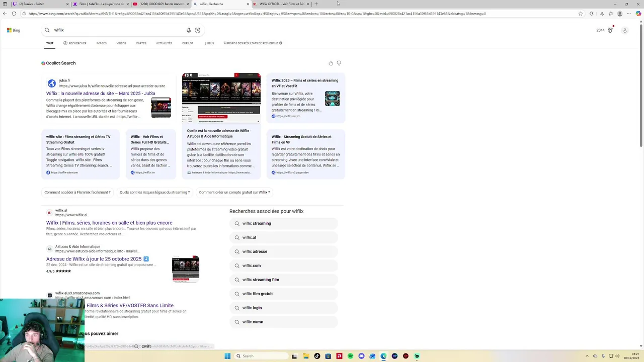Click Comment accéder à Flemmix facilement chip
The width and height of the screenshot is (644, 362).
[x=77, y=192]
